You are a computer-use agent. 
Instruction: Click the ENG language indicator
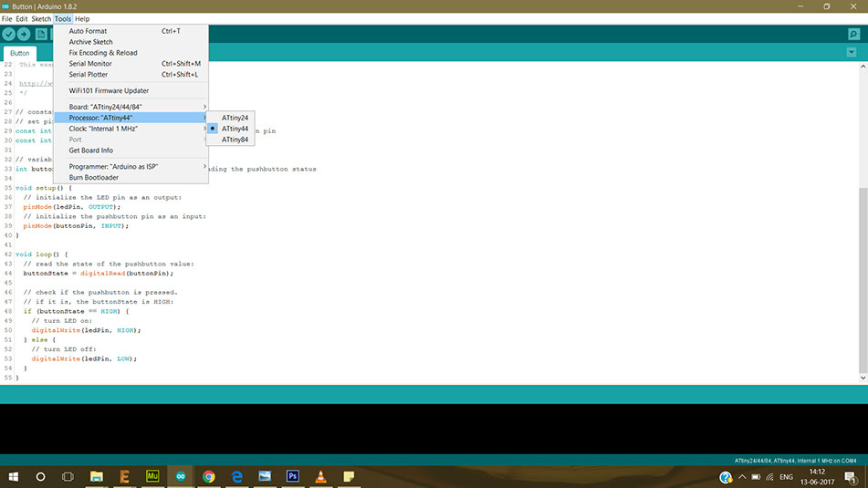(786, 477)
